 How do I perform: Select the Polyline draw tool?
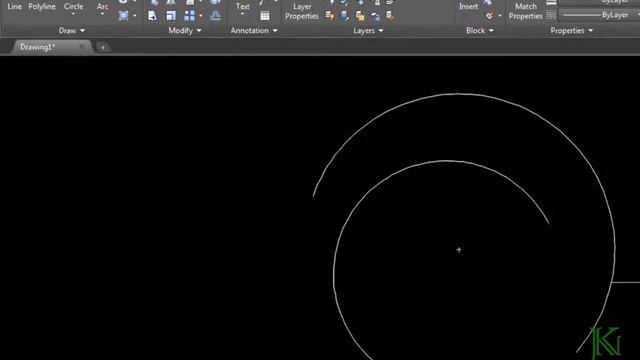coord(42,7)
